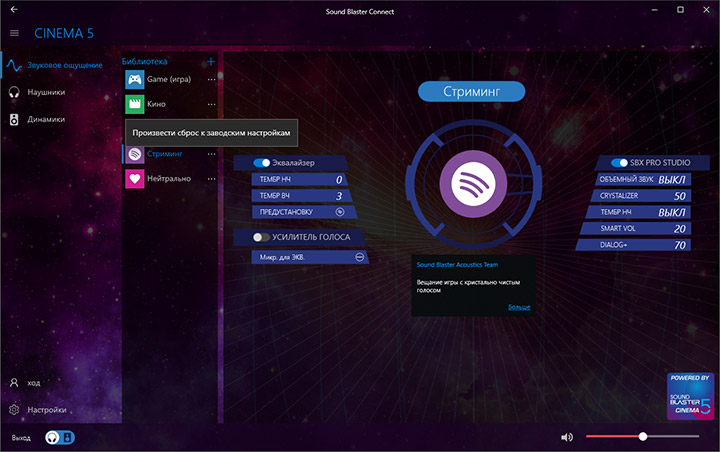Open more options for Нейтрально profile
The image size is (720, 452).
(211, 179)
